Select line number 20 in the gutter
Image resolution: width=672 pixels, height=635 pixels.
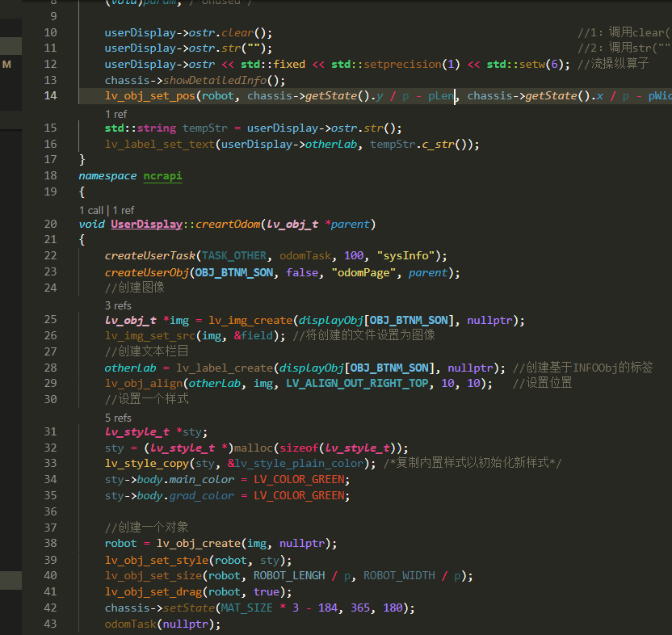50,223
